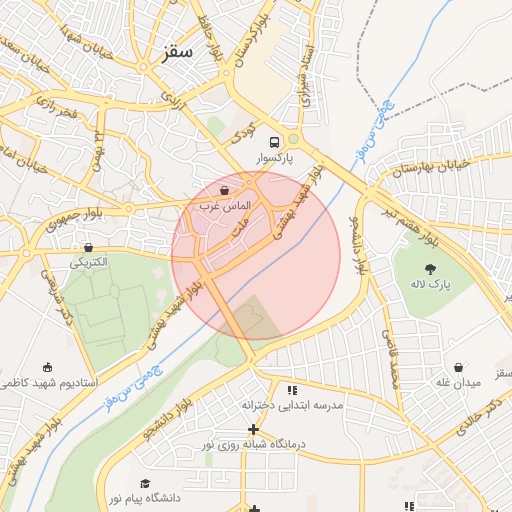Select the roundabout on بلوار جمهوری
The height and width of the screenshot is (512, 512).
[129, 209]
